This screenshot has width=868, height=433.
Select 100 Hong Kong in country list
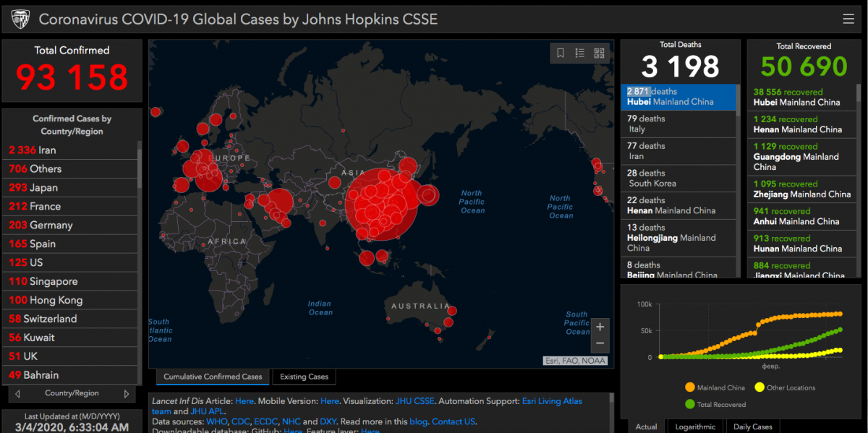69,301
